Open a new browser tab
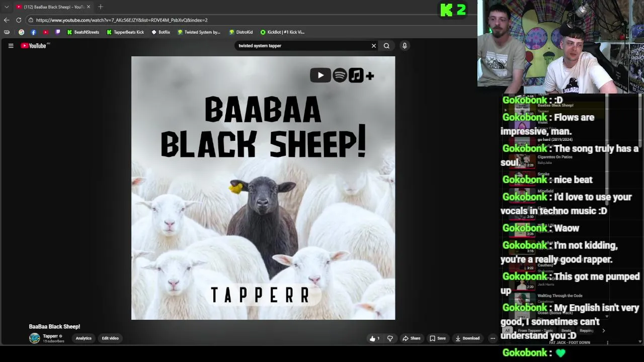Viewport: 644px width, 362px height. (x=101, y=7)
